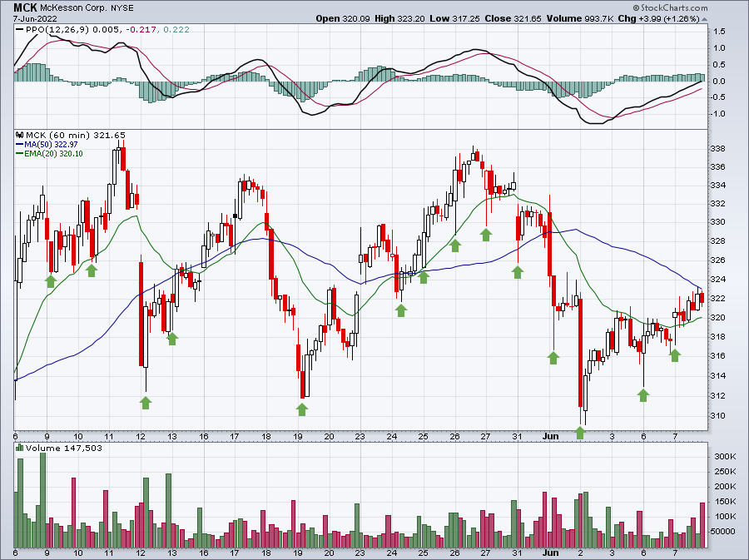The image size is (749, 560).
Task: Click the green EMA(20) legend dash
Action: coord(20,154)
